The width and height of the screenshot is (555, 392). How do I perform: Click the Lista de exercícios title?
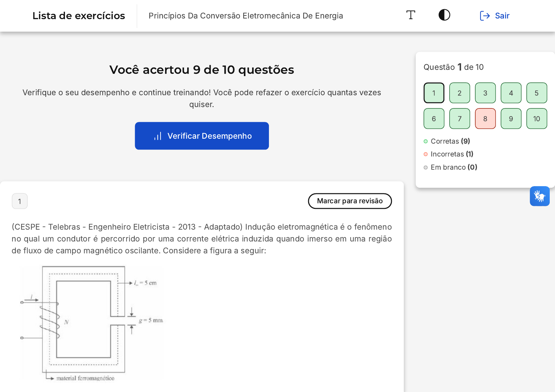pos(79,16)
